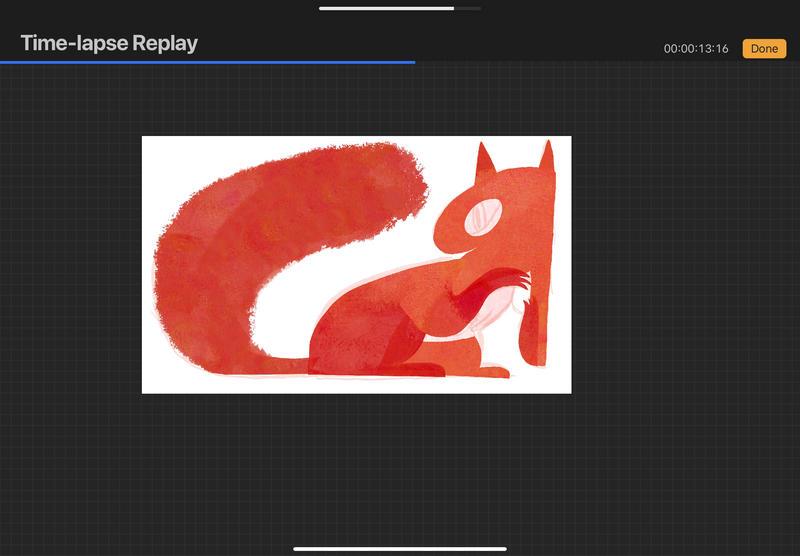Click the squirrel's right ear
This screenshot has width=800, height=556.
click(546, 158)
